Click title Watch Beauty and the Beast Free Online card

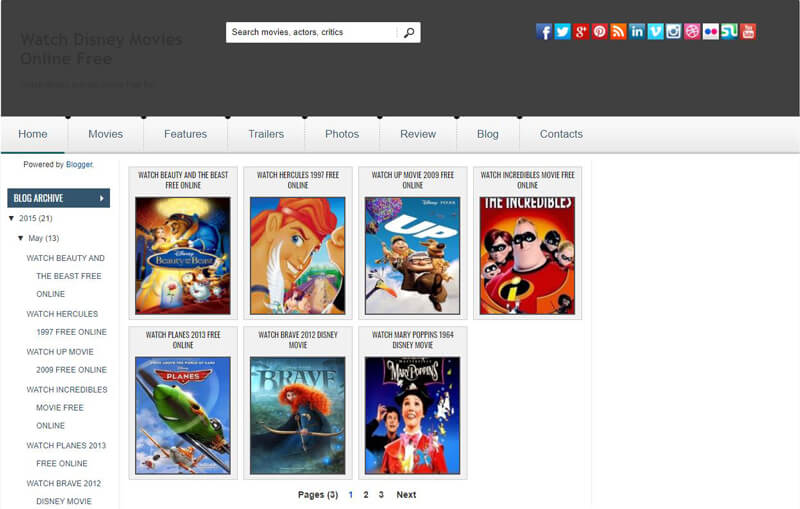tap(183, 180)
